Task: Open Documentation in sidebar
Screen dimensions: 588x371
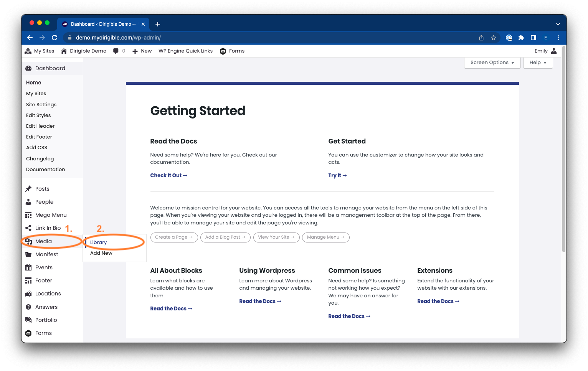Action: coord(45,169)
